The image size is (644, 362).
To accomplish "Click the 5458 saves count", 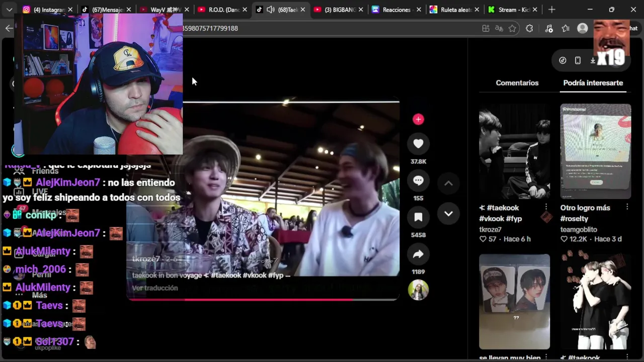I will coord(418,235).
